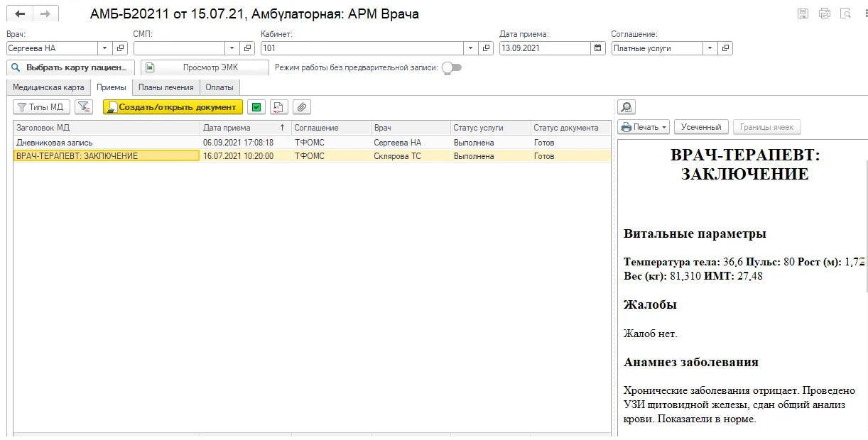The height and width of the screenshot is (440, 868).
Task: Click the Заголовок МД column header
Action: coord(107,128)
